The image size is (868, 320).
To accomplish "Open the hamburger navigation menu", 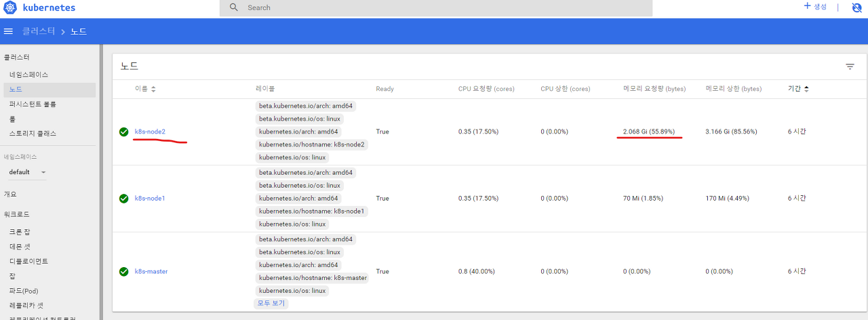I will [9, 31].
